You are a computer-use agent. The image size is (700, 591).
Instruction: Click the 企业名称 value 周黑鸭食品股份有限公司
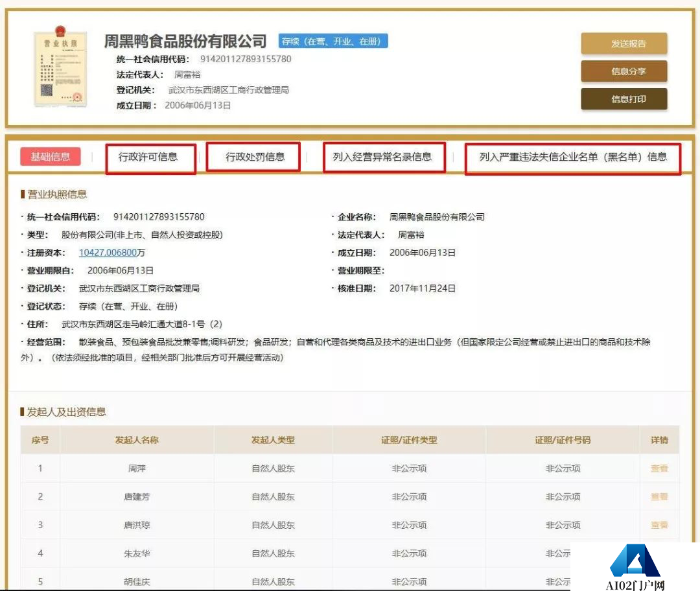[437, 217]
